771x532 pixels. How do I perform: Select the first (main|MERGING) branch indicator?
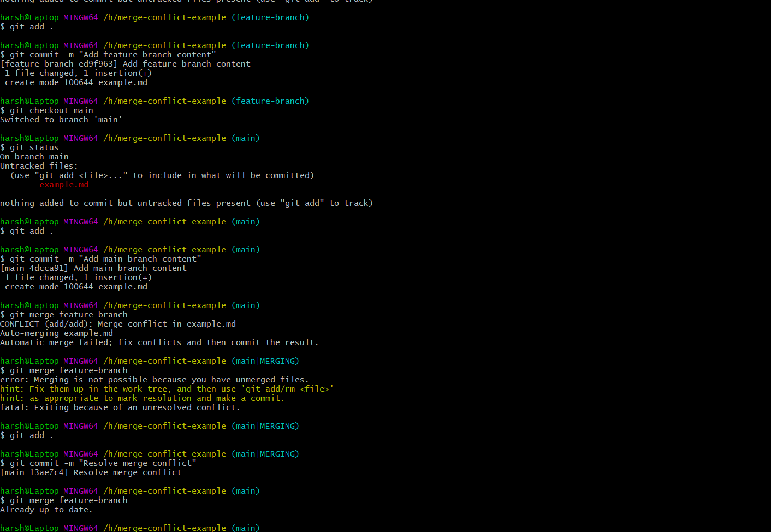[x=265, y=360]
